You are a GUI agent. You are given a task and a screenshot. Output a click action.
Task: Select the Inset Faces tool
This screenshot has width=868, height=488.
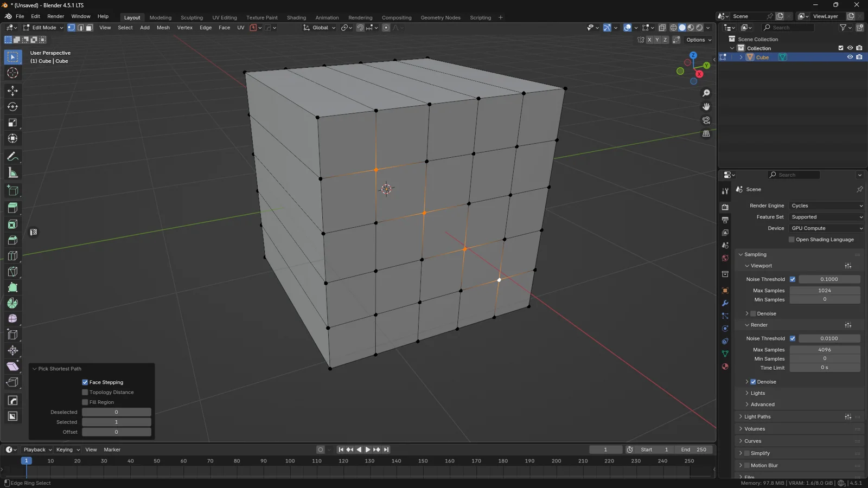click(x=12, y=224)
